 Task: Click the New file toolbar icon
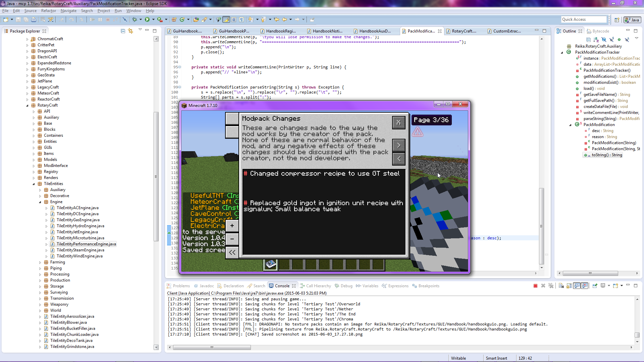[x=6, y=20]
